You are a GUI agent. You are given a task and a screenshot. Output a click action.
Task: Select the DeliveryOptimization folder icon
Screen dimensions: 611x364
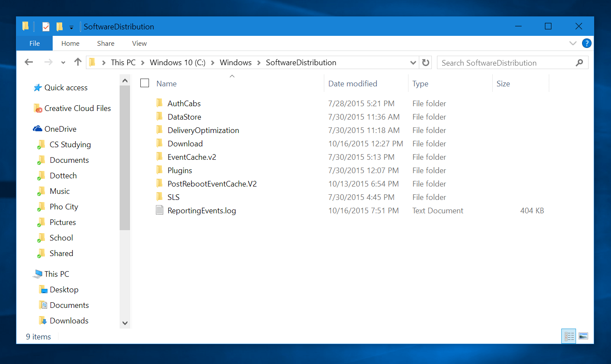click(x=159, y=130)
